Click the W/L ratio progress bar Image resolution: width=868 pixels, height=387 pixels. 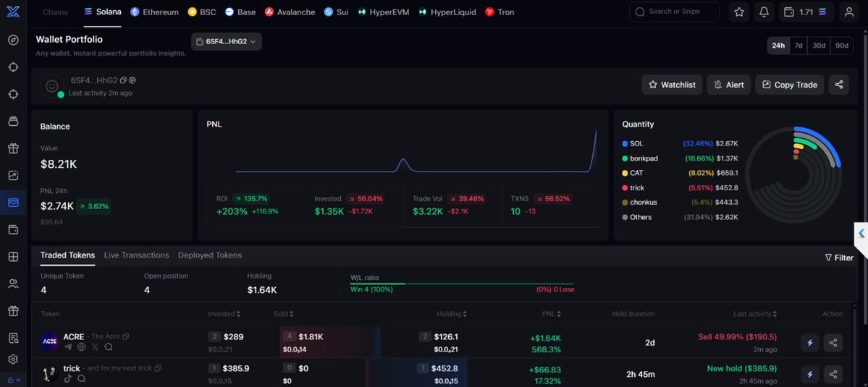(x=462, y=284)
